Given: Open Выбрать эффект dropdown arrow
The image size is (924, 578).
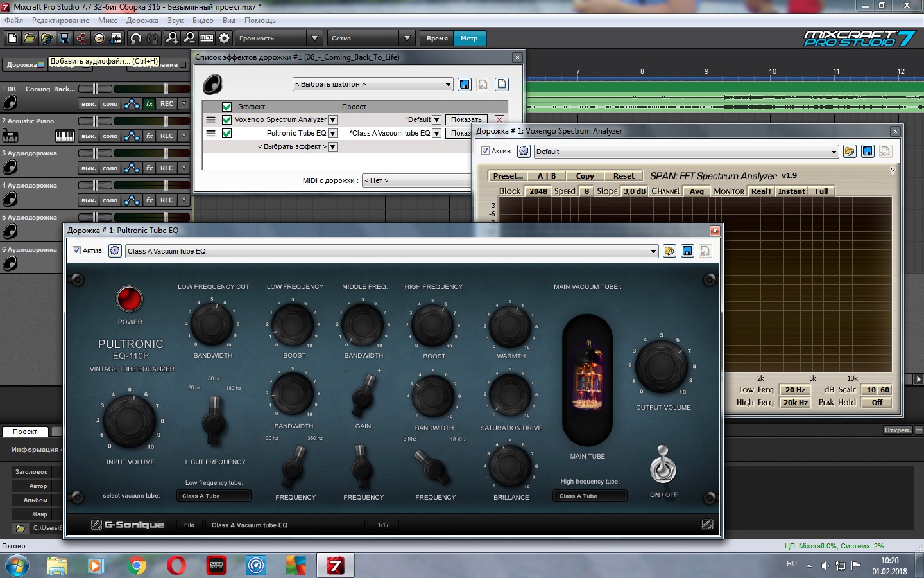Looking at the screenshot, I should [x=332, y=146].
